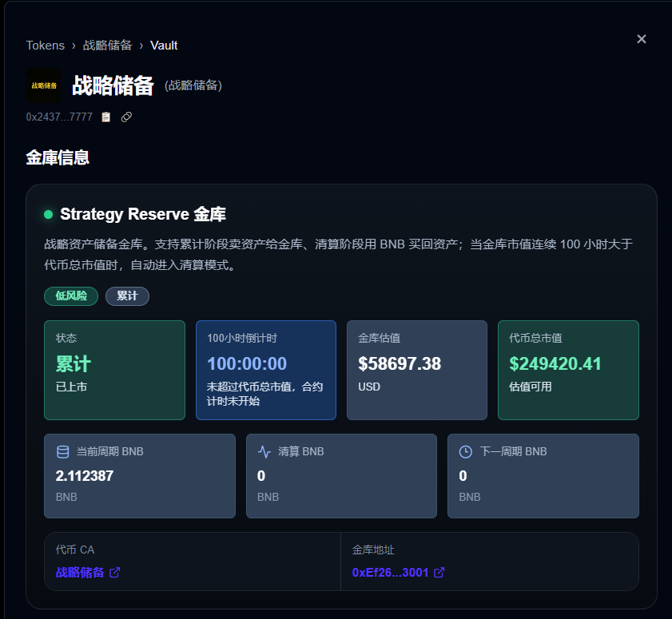Click the 100小时倒计时 label
The width and height of the screenshot is (672, 619).
pyautogui.click(x=242, y=338)
